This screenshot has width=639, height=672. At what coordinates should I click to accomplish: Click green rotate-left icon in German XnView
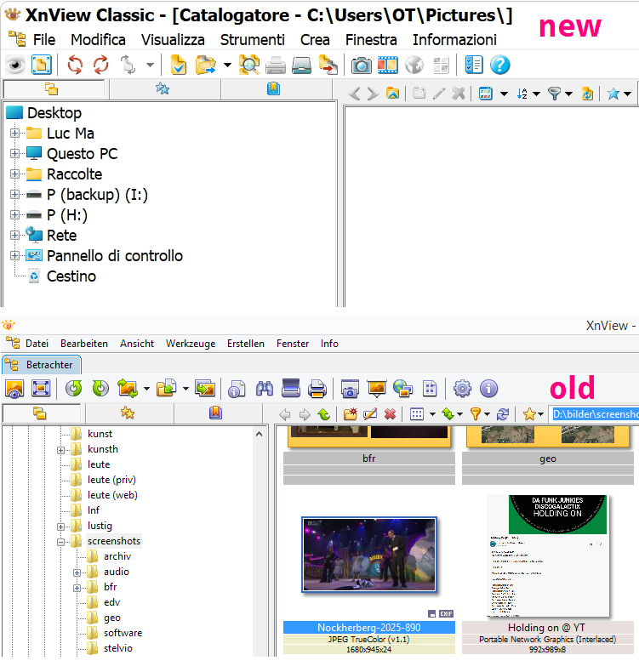[x=74, y=389]
